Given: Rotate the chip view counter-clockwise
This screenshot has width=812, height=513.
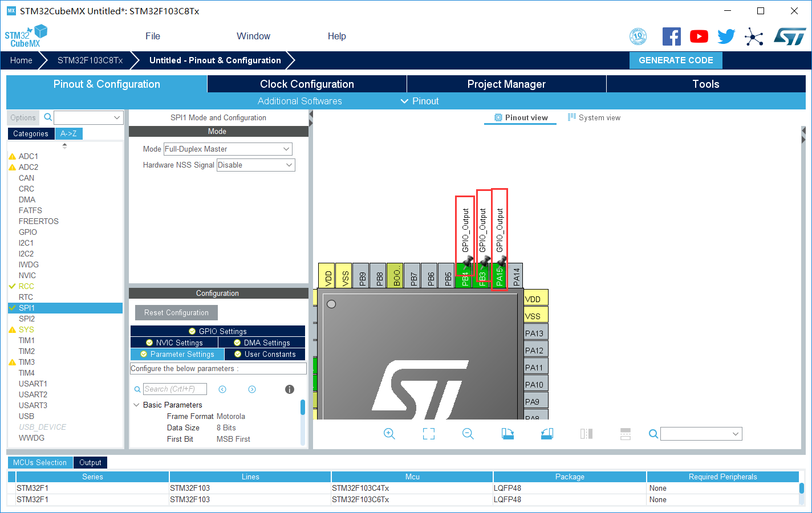Looking at the screenshot, I should pyautogui.click(x=547, y=434).
